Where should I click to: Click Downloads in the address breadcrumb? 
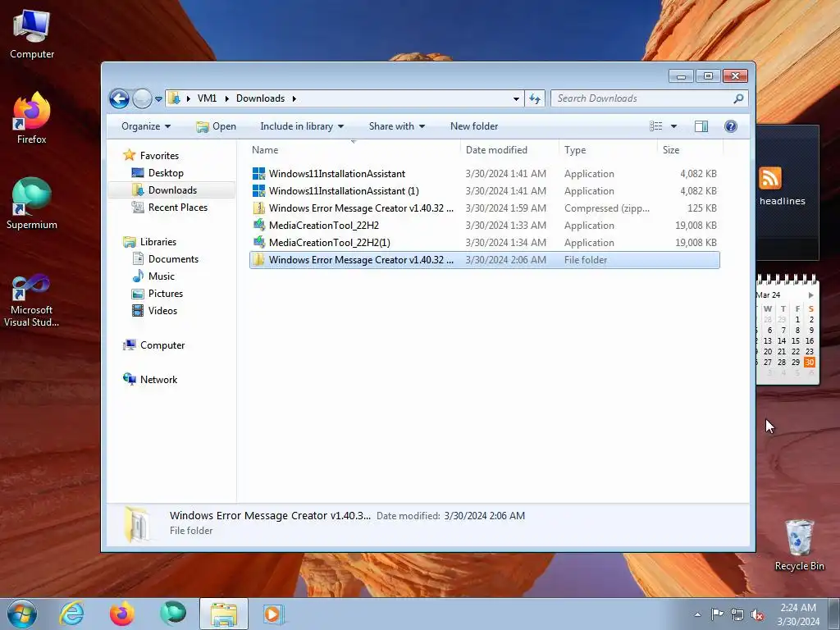(x=260, y=98)
